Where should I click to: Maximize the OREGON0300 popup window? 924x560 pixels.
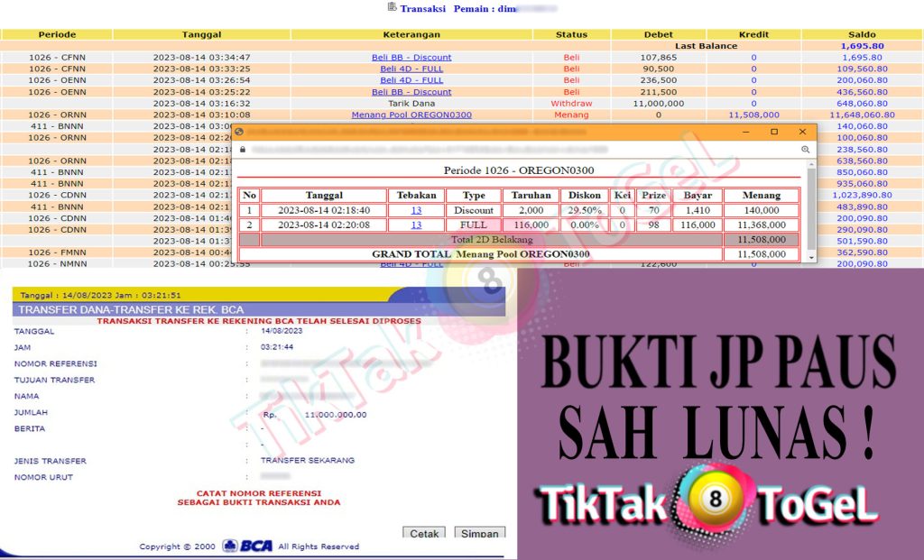click(773, 132)
